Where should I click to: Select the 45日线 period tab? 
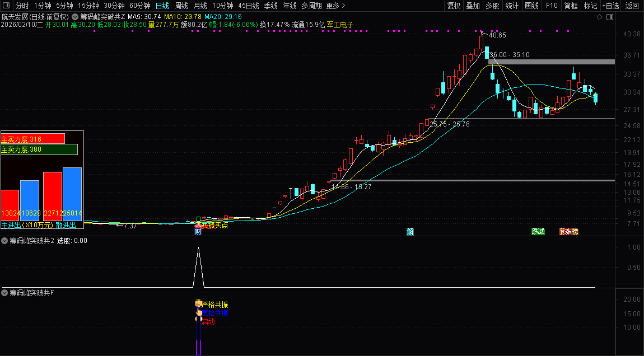click(249, 6)
